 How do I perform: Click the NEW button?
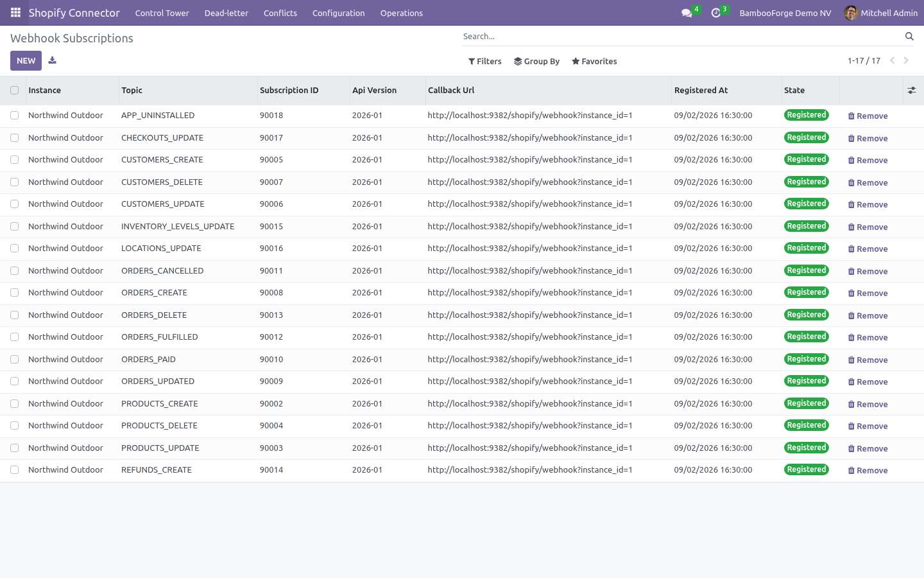(26, 60)
